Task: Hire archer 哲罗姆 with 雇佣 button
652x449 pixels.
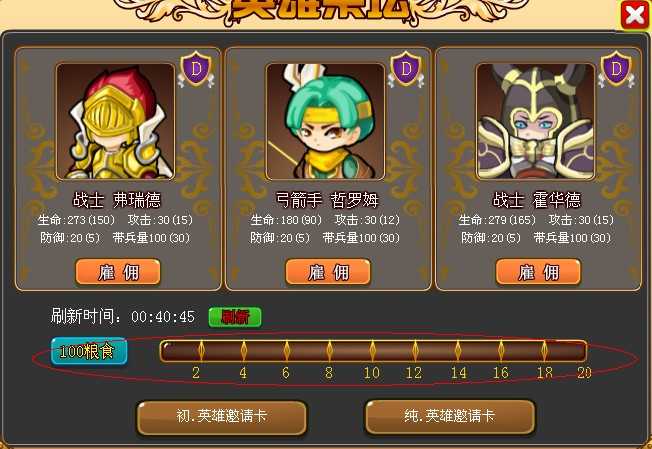Action: pyautogui.click(x=328, y=272)
